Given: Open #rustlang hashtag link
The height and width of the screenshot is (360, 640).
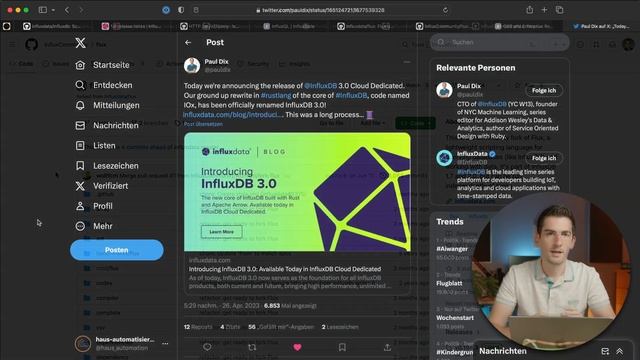Looking at the screenshot, I should [276, 96].
